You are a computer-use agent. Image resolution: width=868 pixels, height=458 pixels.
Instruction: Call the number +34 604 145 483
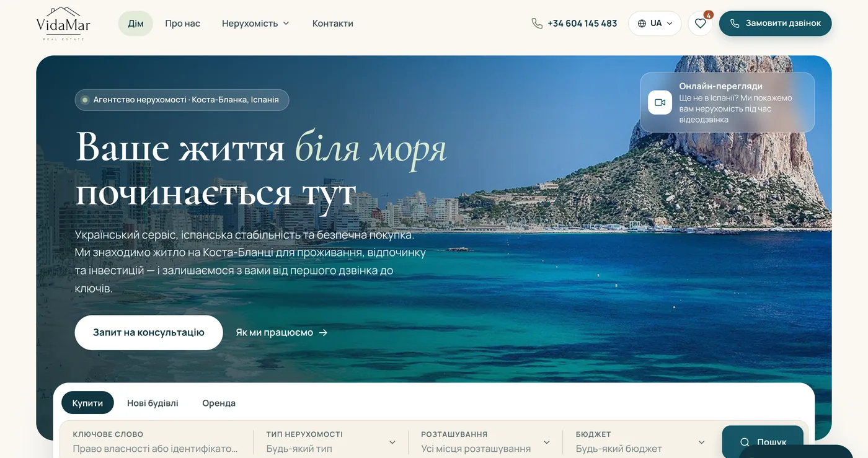(x=574, y=24)
